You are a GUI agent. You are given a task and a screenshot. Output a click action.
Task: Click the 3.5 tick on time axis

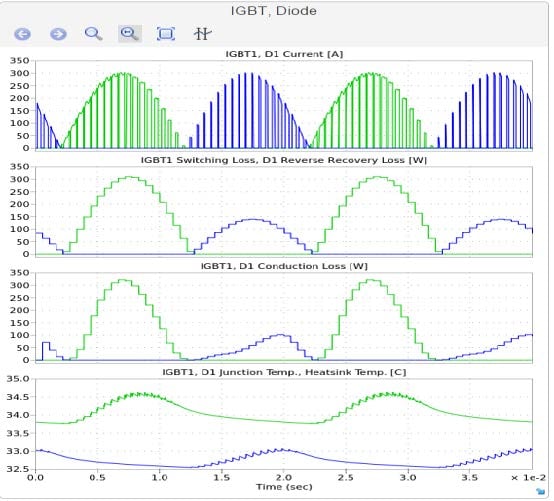470,478
